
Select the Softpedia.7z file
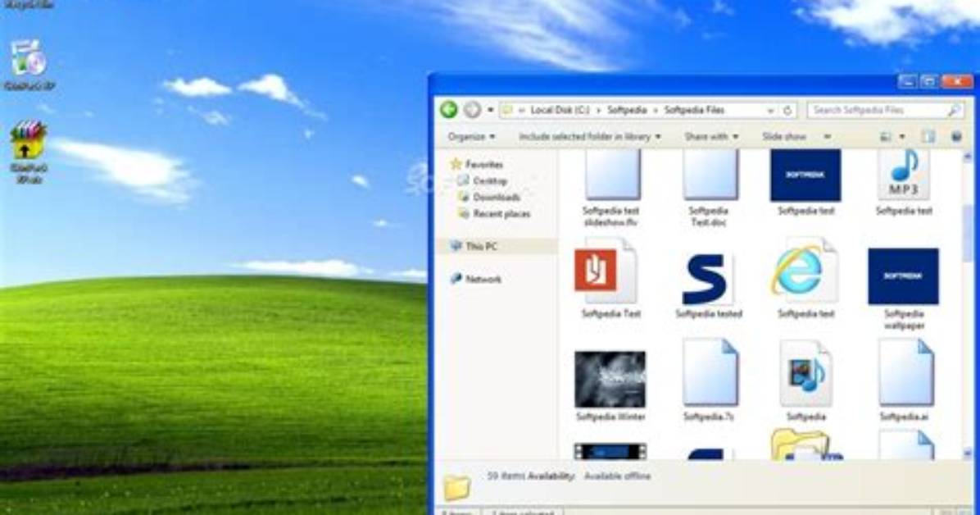(709, 381)
